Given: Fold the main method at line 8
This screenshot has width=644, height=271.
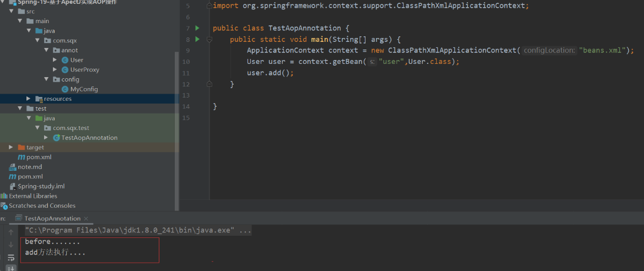Looking at the screenshot, I should (209, 40).
